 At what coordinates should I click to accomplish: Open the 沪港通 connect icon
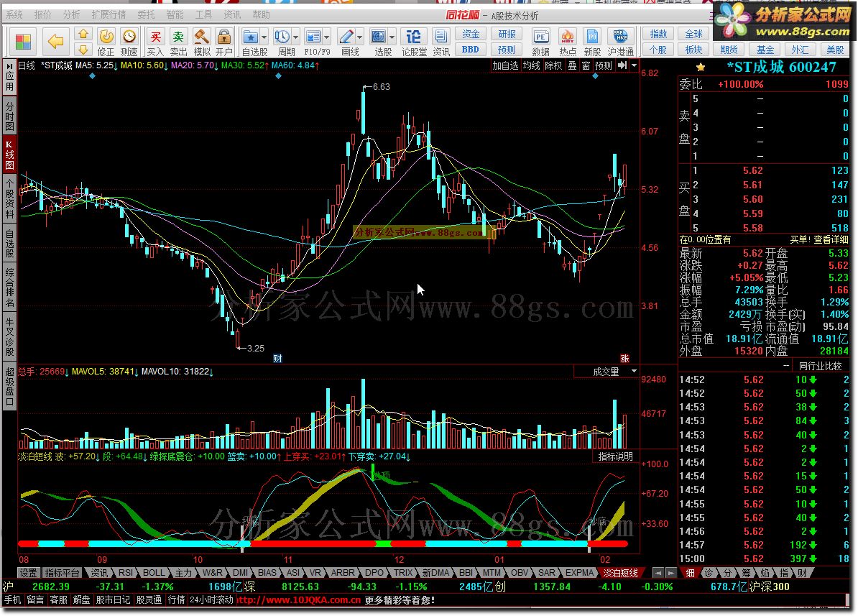(x=621, y=42)
